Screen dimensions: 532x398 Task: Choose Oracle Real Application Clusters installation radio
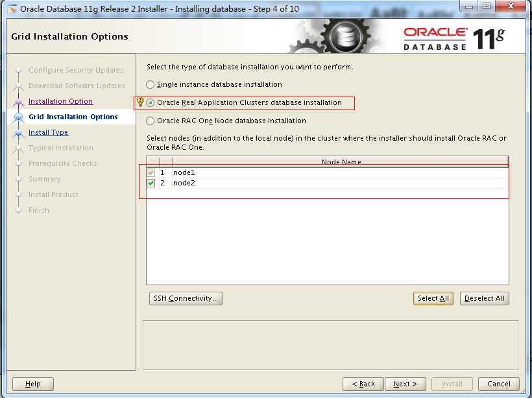[151, 102]
